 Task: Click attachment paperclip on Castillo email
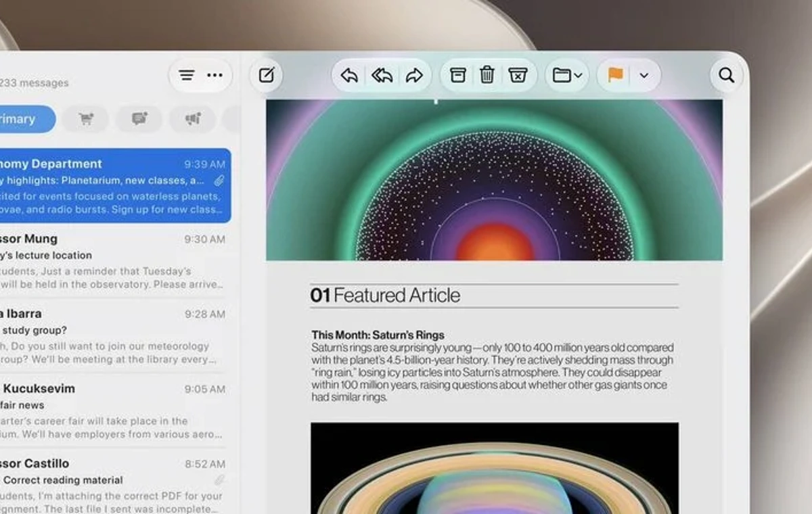click(219, 480)
